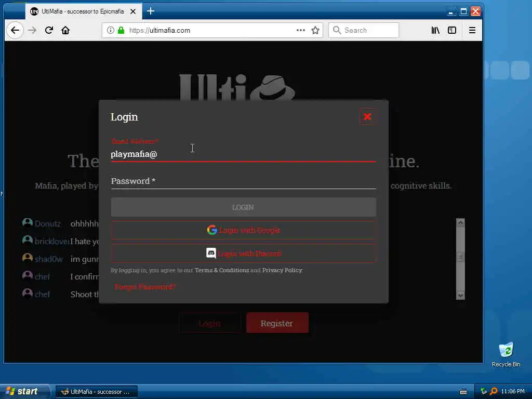Toggle the sidebar view icon

[x=452, y=31]
